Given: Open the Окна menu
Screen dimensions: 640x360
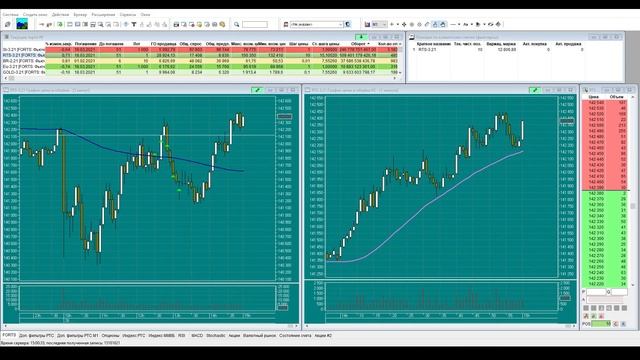Looking at the screenshot, I should point(145,15).
